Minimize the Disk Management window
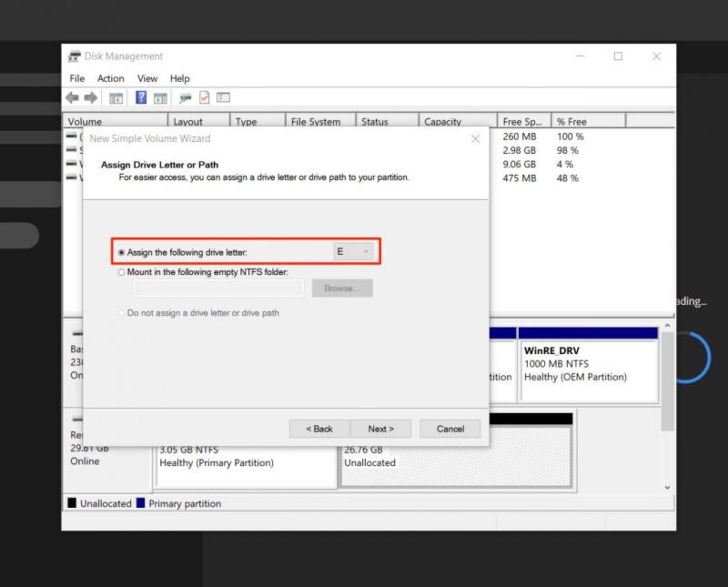Image resolution: width=728 pixels, height=587 pixels. point(580,57)
